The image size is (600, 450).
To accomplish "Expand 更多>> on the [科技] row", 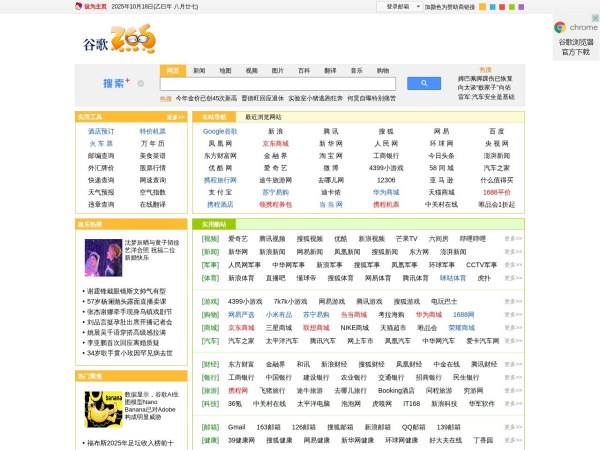I will pyautogui.click(x=513, y=403).
